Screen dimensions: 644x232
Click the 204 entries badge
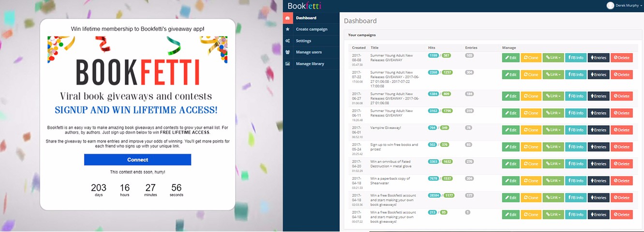pos(469,179)
